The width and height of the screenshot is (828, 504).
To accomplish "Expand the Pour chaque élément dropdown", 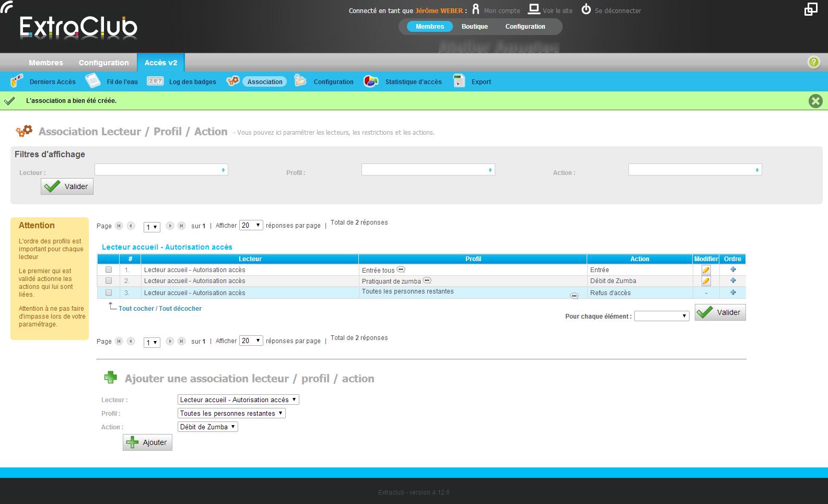I will pos(661,316).
